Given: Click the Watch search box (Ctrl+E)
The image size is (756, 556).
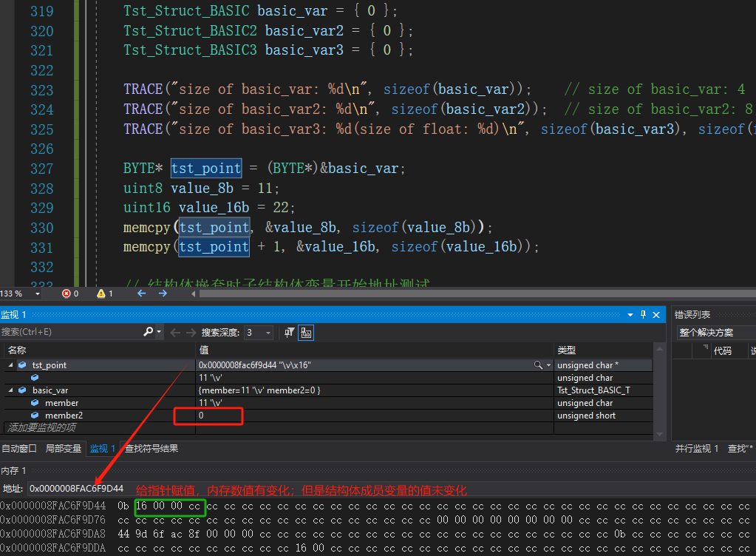Looking at the screenshot, I should click(x=72, y=332).
